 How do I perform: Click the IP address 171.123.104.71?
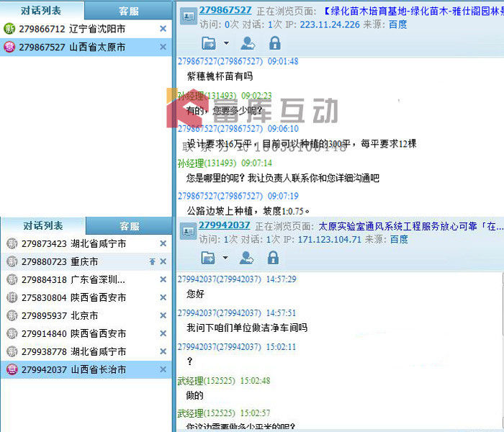[330, 240]
